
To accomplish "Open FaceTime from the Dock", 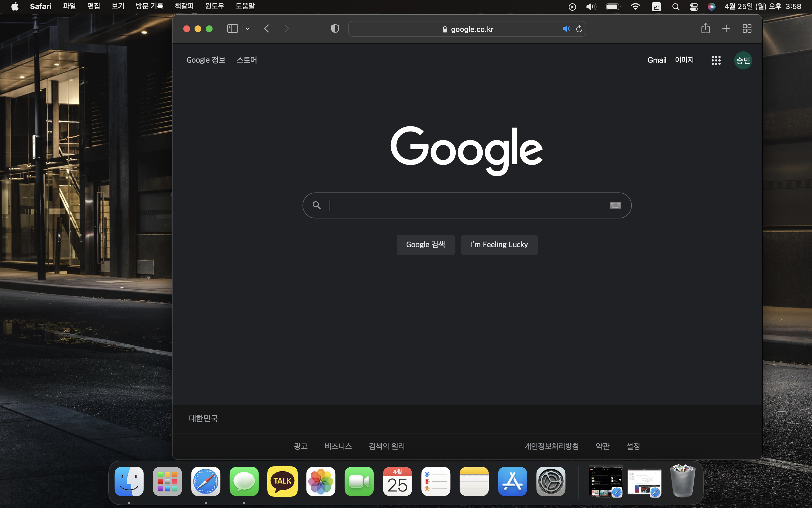I will tap(359, 481).
